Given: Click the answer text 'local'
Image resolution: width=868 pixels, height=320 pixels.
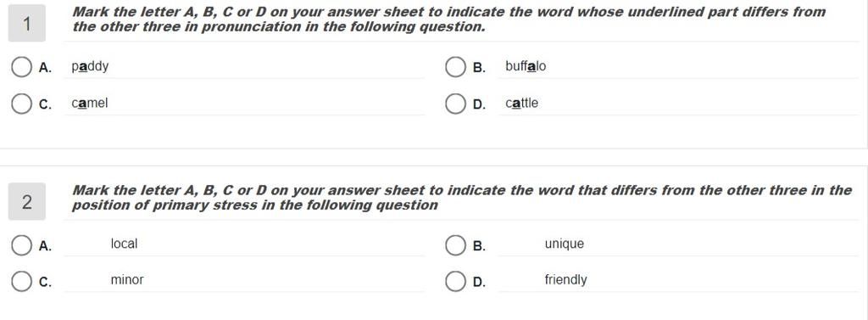Looking at the screenshot, I should [124, 244].
